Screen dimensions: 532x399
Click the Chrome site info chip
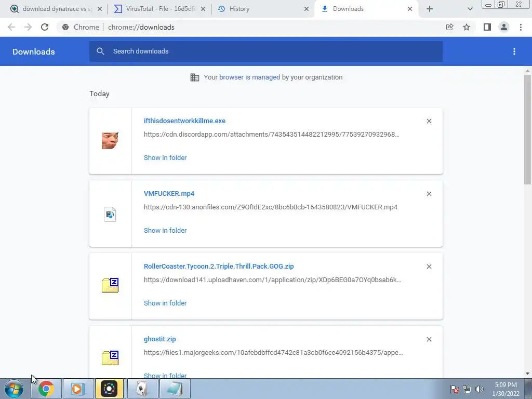[x=82, y=27]
